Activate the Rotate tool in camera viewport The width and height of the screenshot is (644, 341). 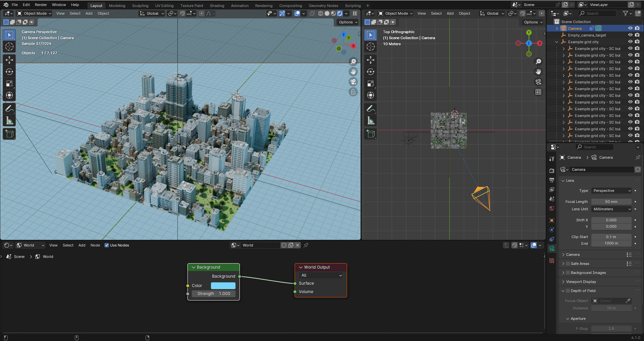pos(9,72)
